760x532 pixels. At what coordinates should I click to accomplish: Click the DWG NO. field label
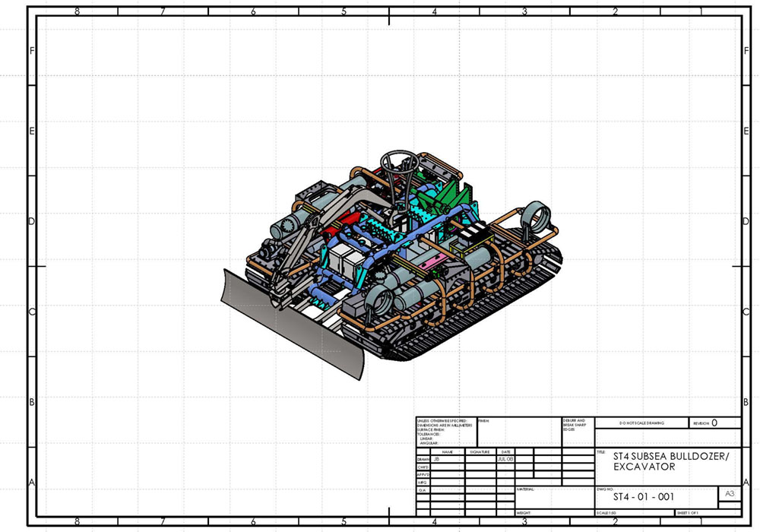pyautogui.click(x=605, y=489)
